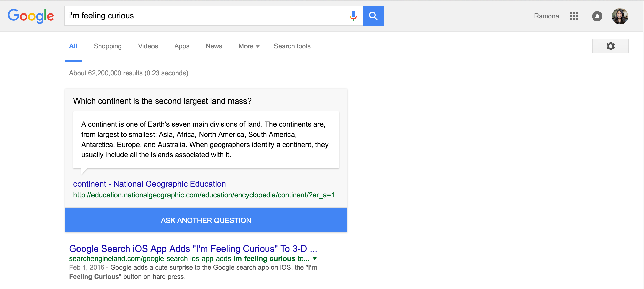Click the Google search button icon

tap(373, 16)
